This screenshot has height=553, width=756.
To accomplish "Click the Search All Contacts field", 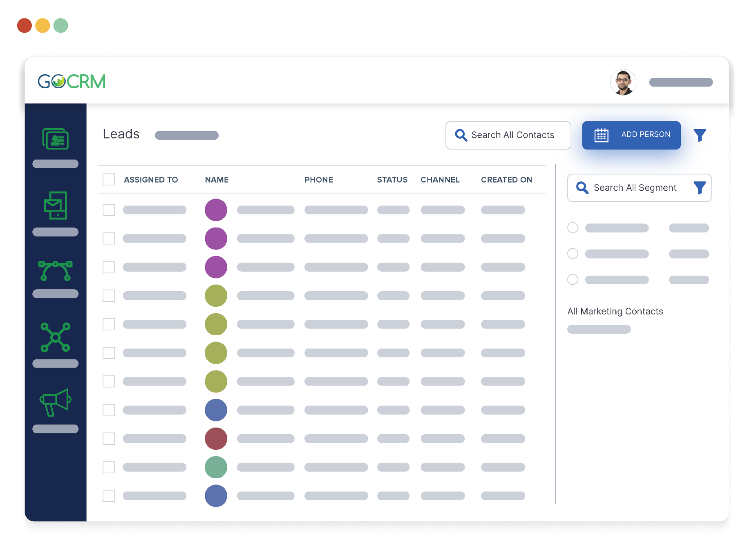I will click(512, 135).
